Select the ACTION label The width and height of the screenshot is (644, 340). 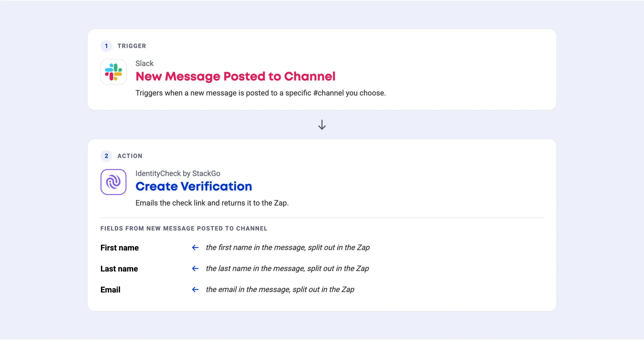click(130, 156)
